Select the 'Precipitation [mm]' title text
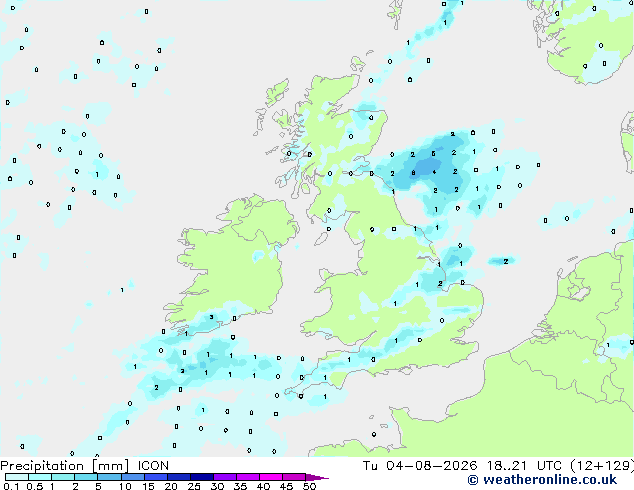This screenshot has width=634, height=490. coord(65,466)
